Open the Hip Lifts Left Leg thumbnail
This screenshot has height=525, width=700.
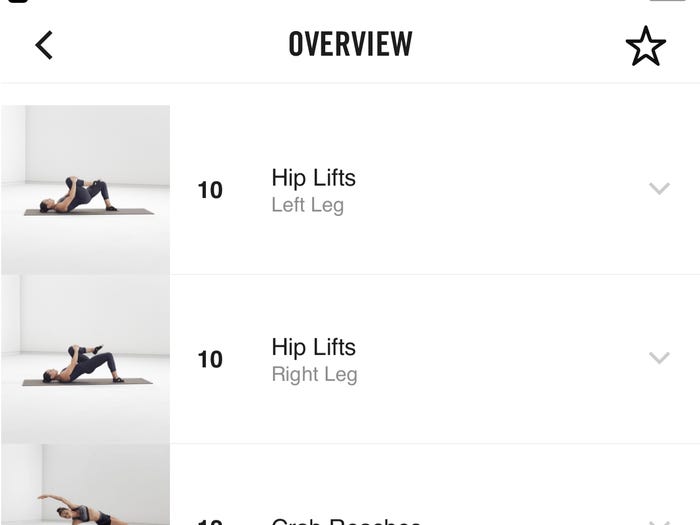[86, 189]
